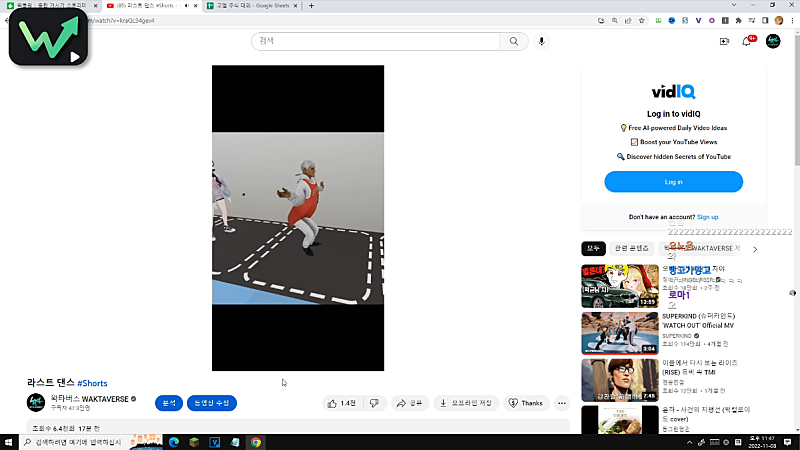Switch to the Google Sheets tab
The height and width of the screenshot is (450, 800).
[253, 6]
